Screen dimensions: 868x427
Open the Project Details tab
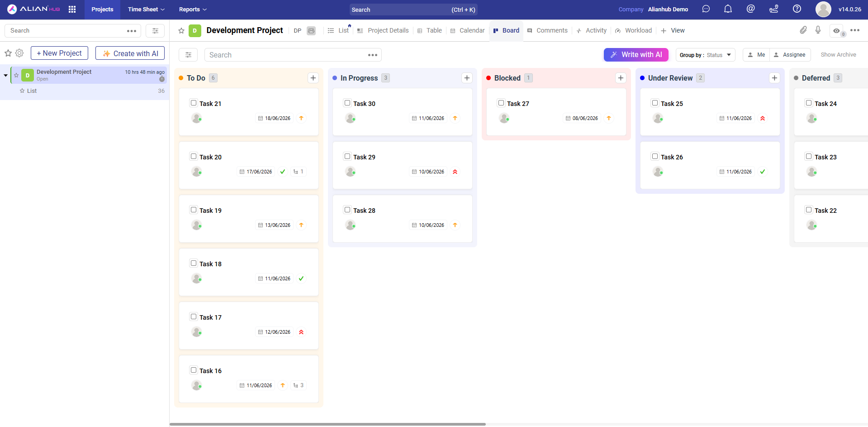pos(383,30)
